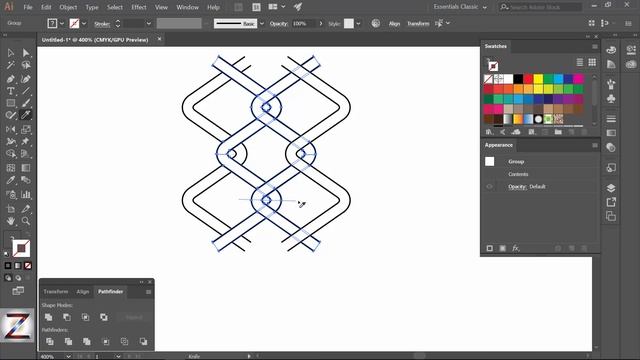This screenshot has height=360, width=640.
Task: Reset to default fill and stroke
Action: coord(6,254)
